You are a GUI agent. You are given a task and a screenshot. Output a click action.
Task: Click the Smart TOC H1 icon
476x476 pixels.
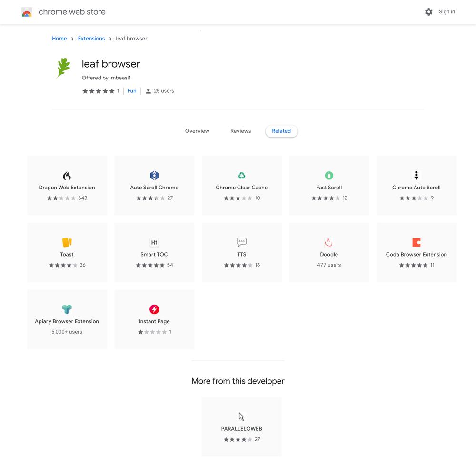point(154,242)
